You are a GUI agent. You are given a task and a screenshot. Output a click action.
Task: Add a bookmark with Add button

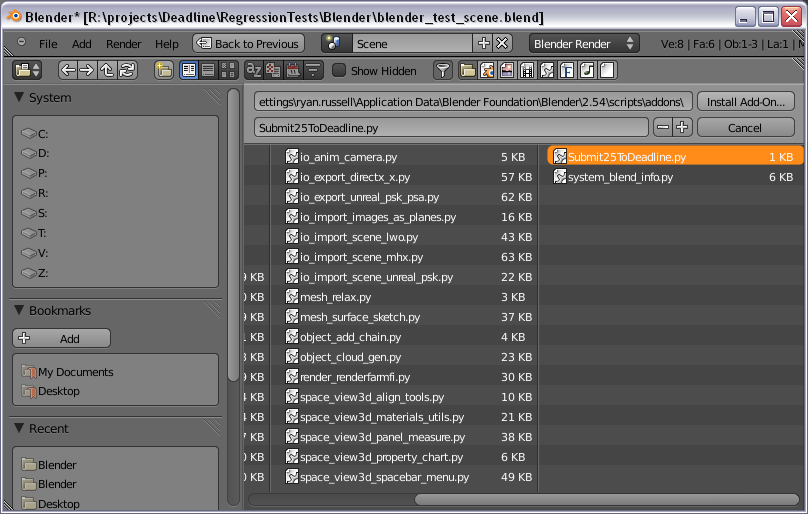(x=61, y=338)
